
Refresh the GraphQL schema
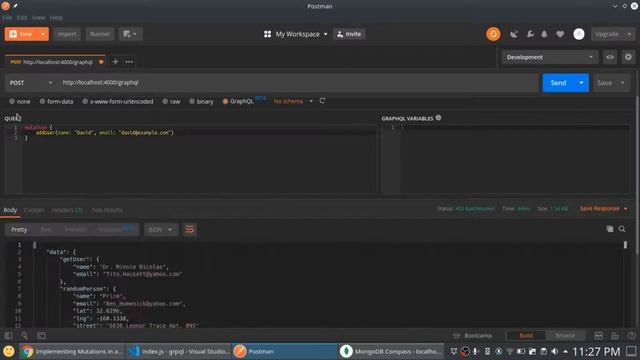[322, 101]
